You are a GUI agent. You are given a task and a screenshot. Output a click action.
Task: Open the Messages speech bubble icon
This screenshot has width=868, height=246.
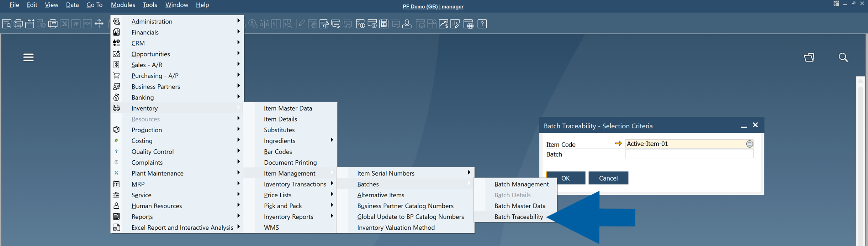335,24
